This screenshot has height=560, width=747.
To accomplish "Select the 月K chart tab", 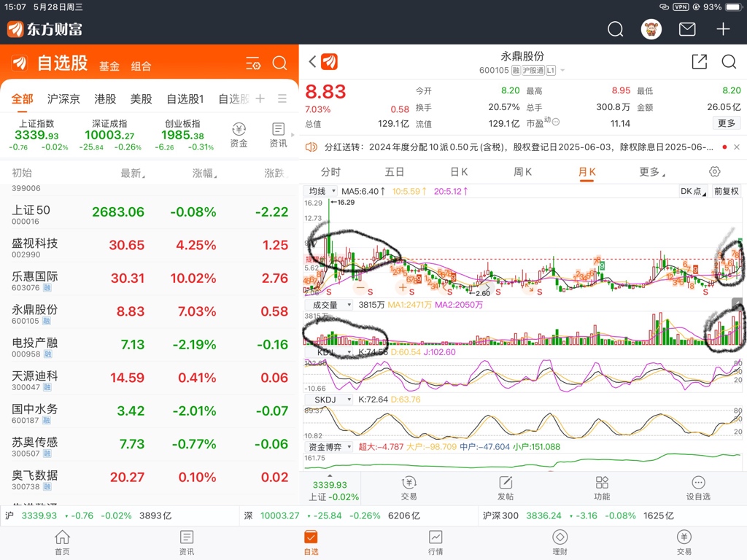I will (587, 172).
